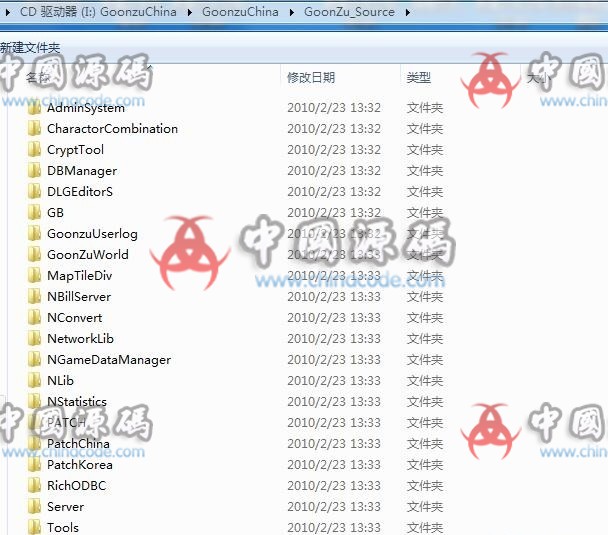608x535 pixels.
Task: Expand arrow before the GoonZu_Source breadcrumb
Action: 293,13
